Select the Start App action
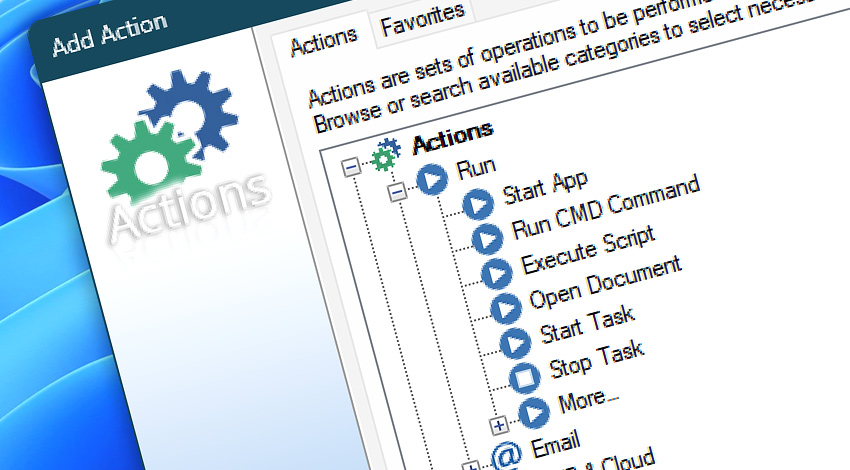This screenshot has width=850, height=470. (x=545, y=188)
